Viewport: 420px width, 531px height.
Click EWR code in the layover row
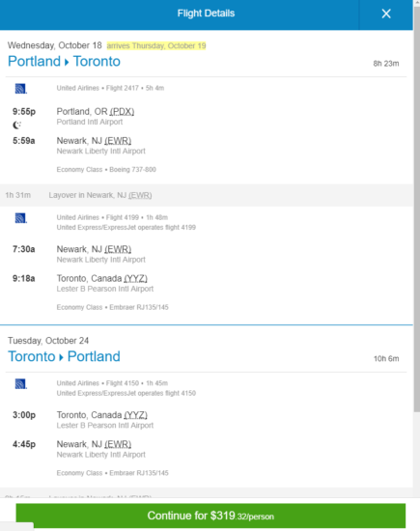point(140,195)
